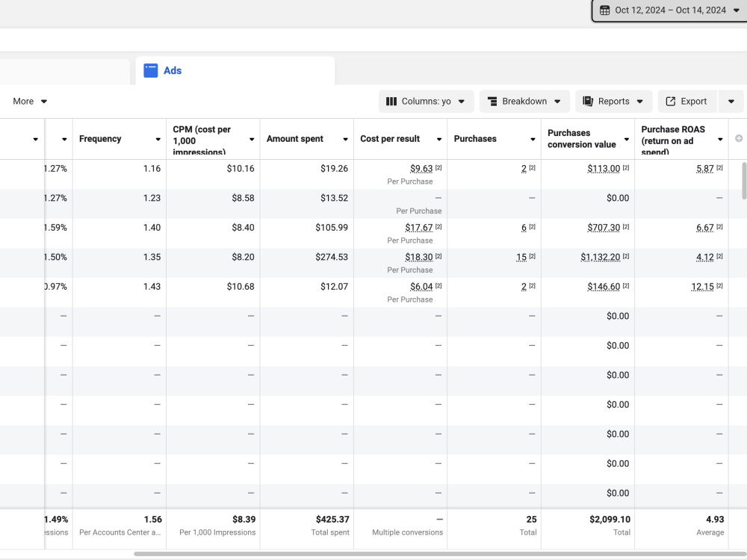This screenshot has height=560, width=747.
Task: Click the vertical scrollbar on table right
Action: click(744, 181)
